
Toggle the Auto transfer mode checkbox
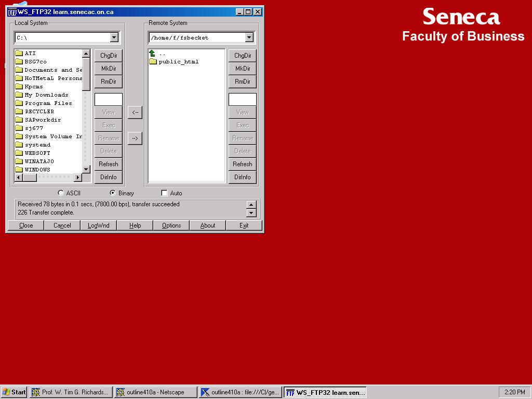[x=165, y=193]
